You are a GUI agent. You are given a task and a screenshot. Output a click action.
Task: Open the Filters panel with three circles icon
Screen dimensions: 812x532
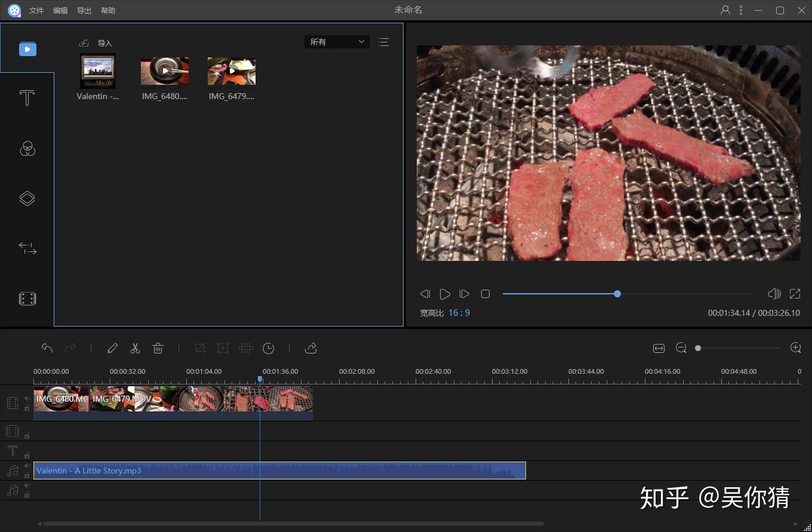click(27, 148)
